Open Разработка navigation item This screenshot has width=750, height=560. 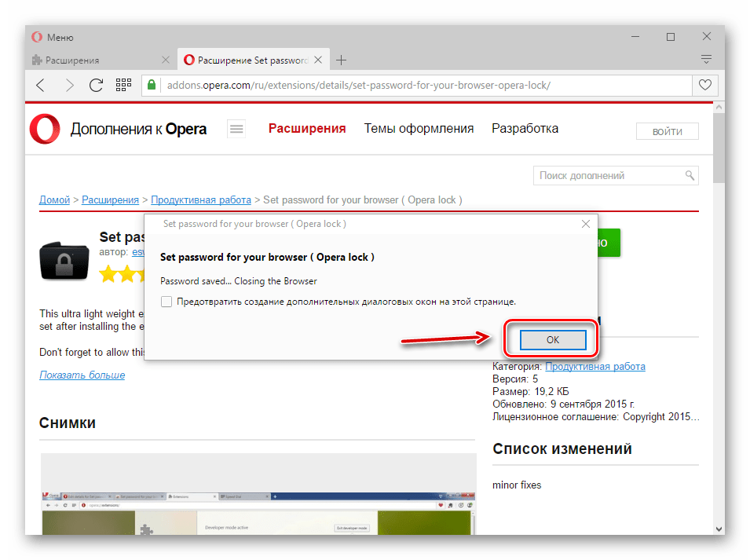point(525,128)
